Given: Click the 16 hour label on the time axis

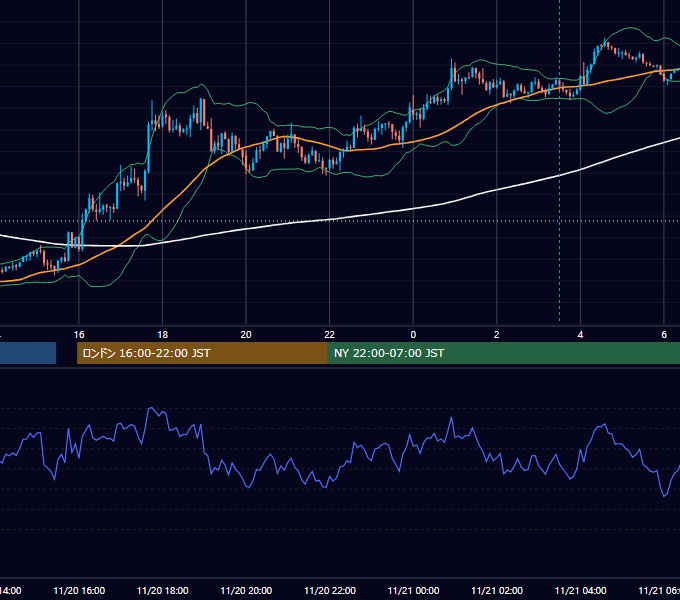Looking at the screenshot, I should (79, 335).
